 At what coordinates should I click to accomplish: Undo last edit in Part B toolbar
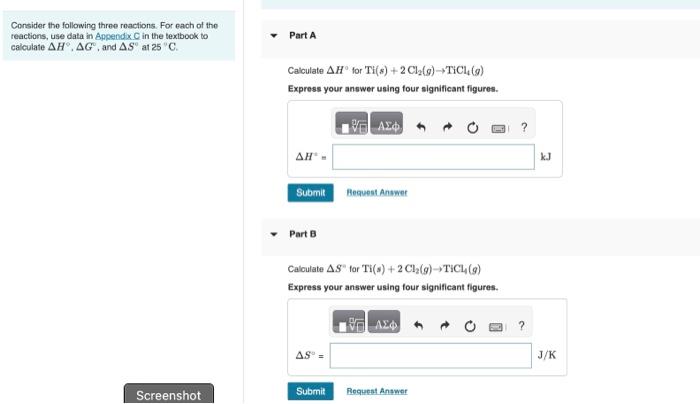point(418,326)
